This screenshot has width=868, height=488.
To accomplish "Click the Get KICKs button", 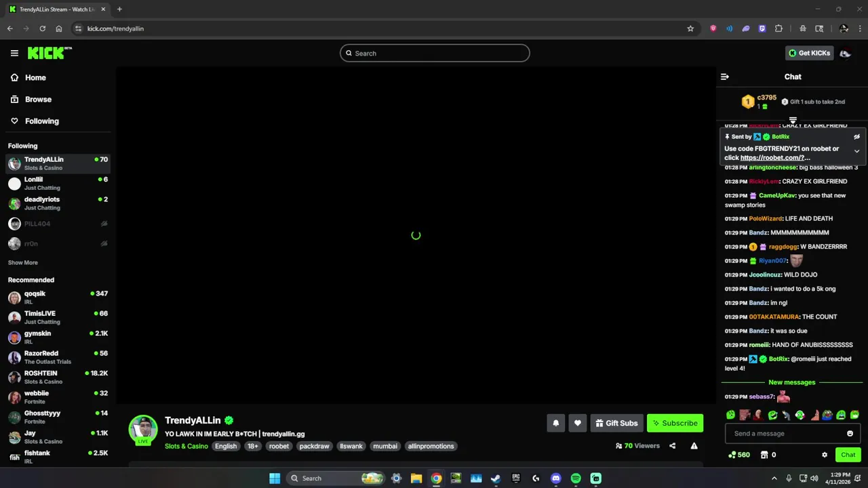I will [809, 53].
